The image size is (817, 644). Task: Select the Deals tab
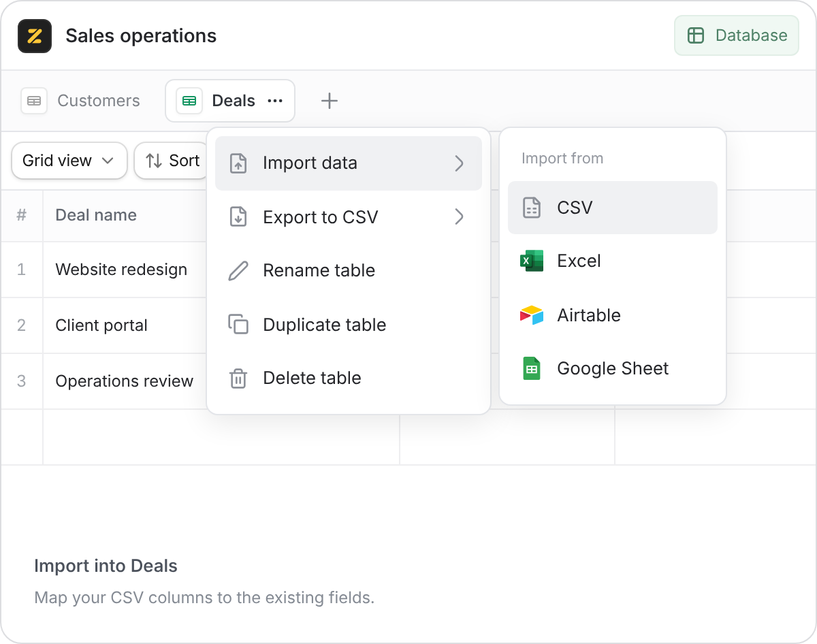230,101
